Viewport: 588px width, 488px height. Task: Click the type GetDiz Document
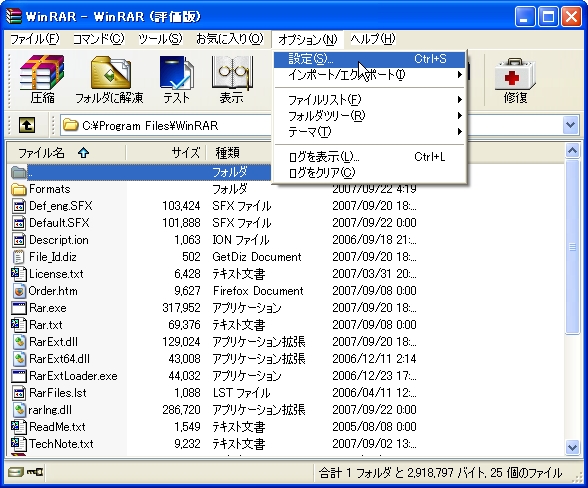257,257
